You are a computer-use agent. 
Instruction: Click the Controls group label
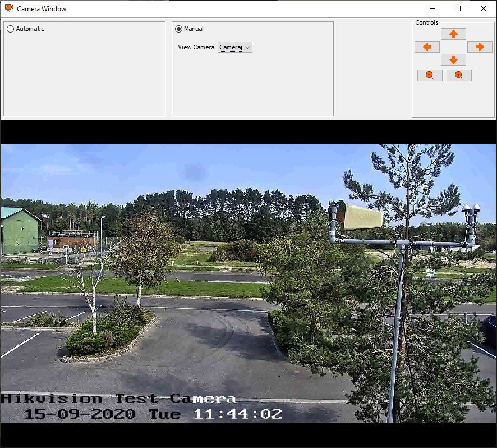tap(426, 22)
